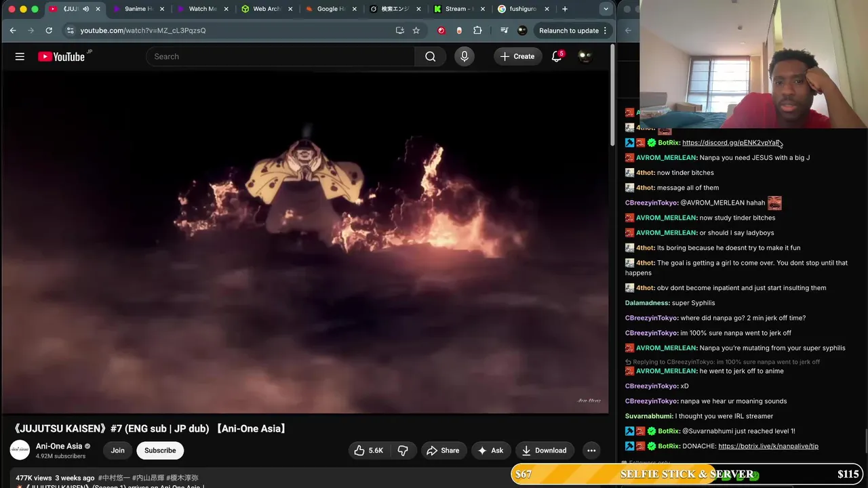The height and width of the screenshot is (488, 868).
Task: Open the botrix.live tip link
Action: [768, 447]
